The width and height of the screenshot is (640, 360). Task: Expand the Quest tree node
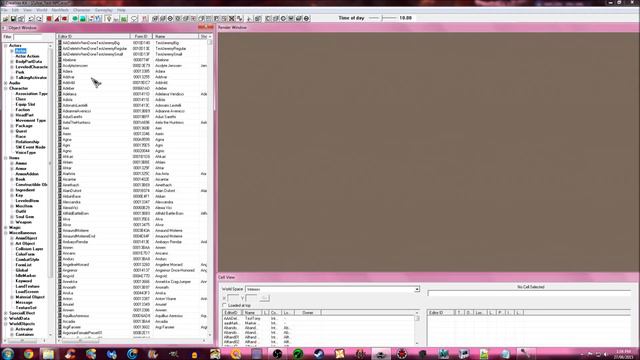(12, 131)
